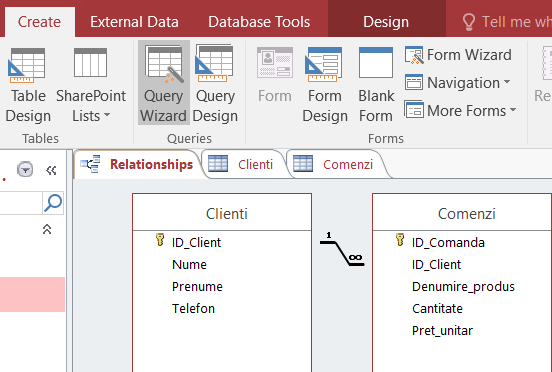Start the Form Wizard
This screenshot has height=372, width=552.
[x=458, y=55]
